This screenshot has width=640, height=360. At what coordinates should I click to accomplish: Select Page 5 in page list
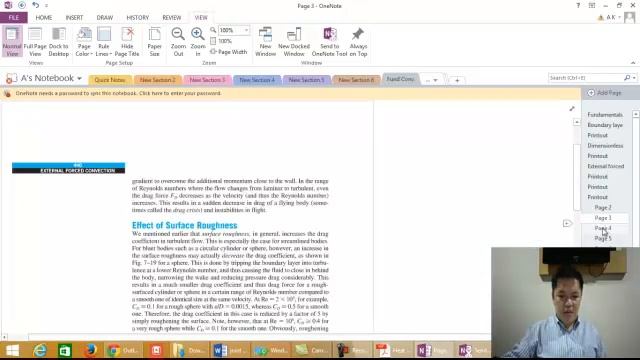pyautogui.click(x=603, y=238)
